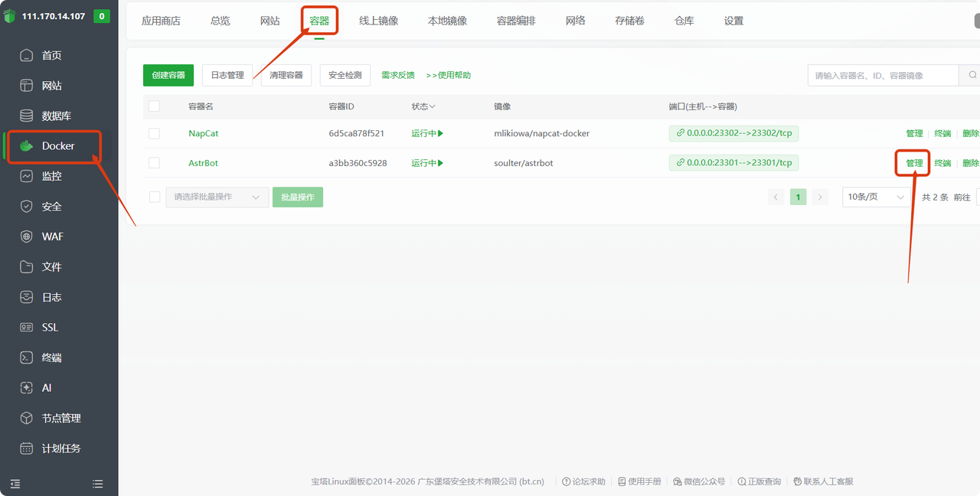The height and width of the screenshot is (496, 980).
Task: Toggle the select-all header checkbox
Action: pyautogui.click(x=154, y=106)
